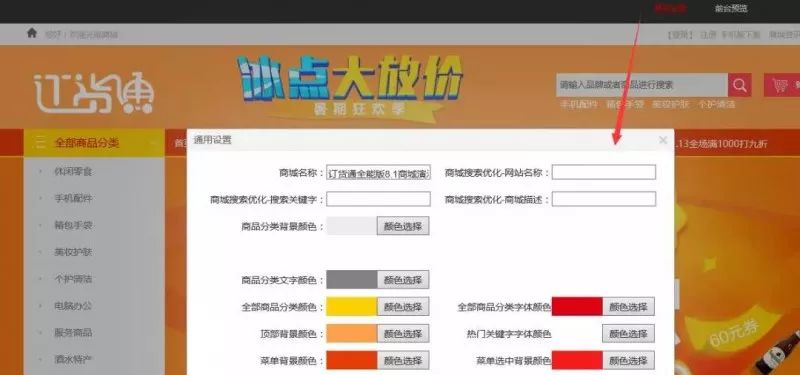800x375 pixels.
Task: Click the magnifier search button
Action: (x=739, y=85)
